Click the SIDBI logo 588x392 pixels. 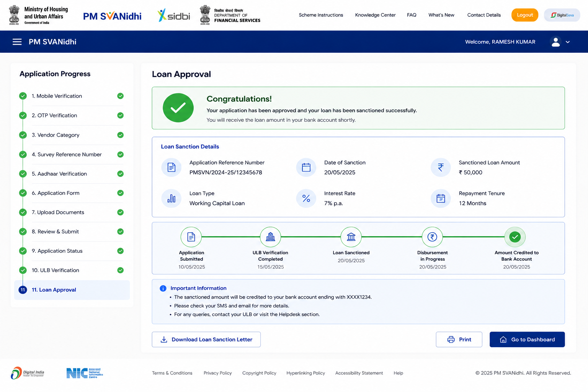[174, 15]
